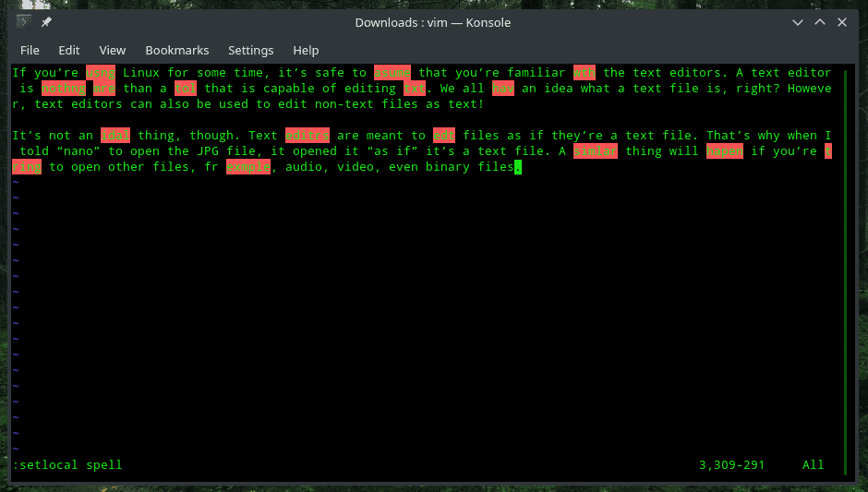The image size is (868, 492).
Task: Click the cursor position indicator "3,309-291"
Action: [x=731, y=464]
